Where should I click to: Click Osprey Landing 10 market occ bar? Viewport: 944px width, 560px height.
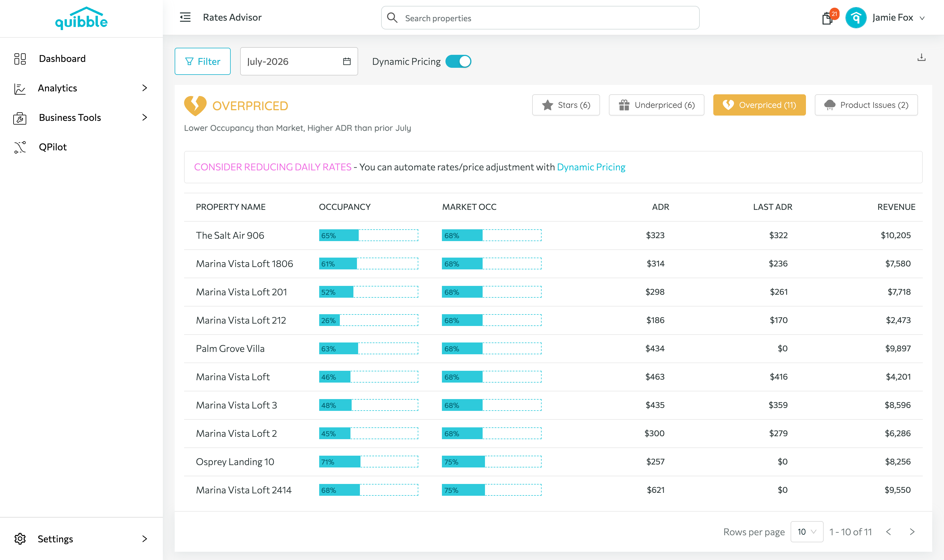pos(492,462)
